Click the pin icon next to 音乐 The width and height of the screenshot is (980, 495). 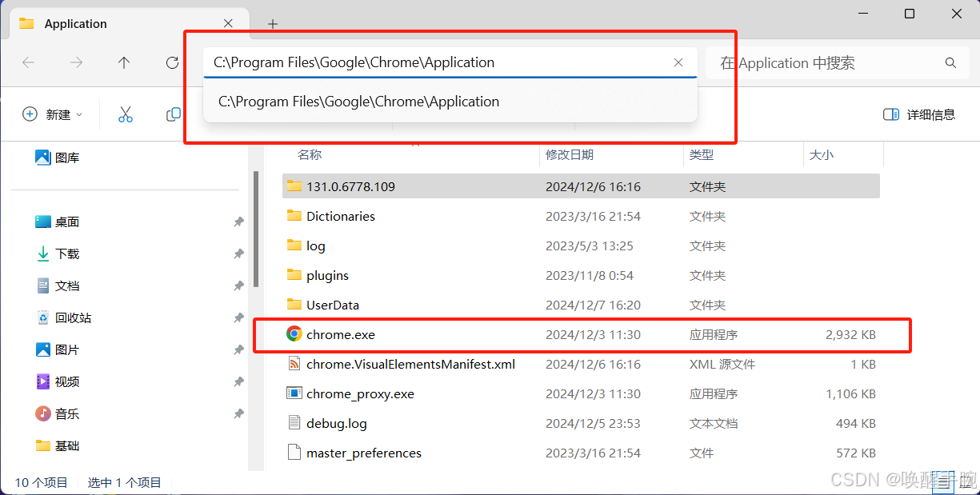(238, 413)
